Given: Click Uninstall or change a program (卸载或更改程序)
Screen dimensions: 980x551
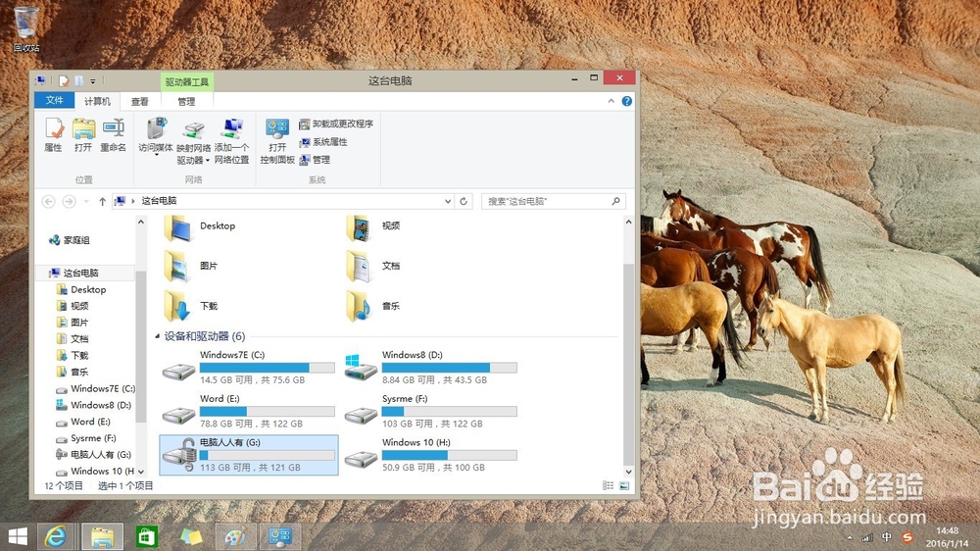Looking at the screenshot, I should [x=336, y=124].
